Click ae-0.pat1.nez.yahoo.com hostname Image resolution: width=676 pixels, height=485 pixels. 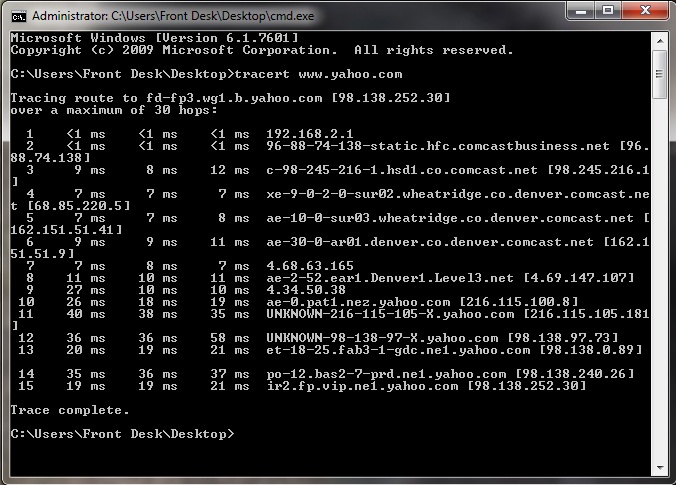(358, 302)
